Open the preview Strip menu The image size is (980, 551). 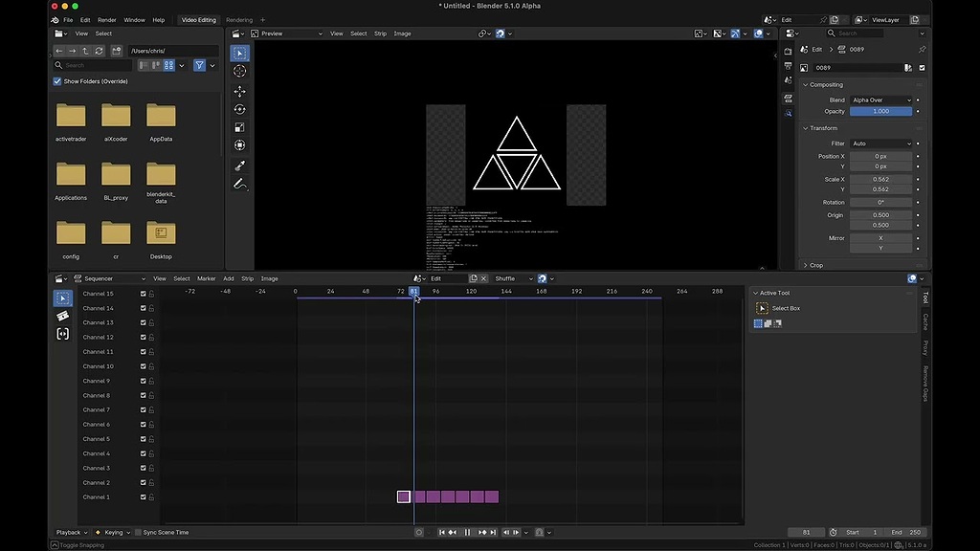[x=380, y=33]
